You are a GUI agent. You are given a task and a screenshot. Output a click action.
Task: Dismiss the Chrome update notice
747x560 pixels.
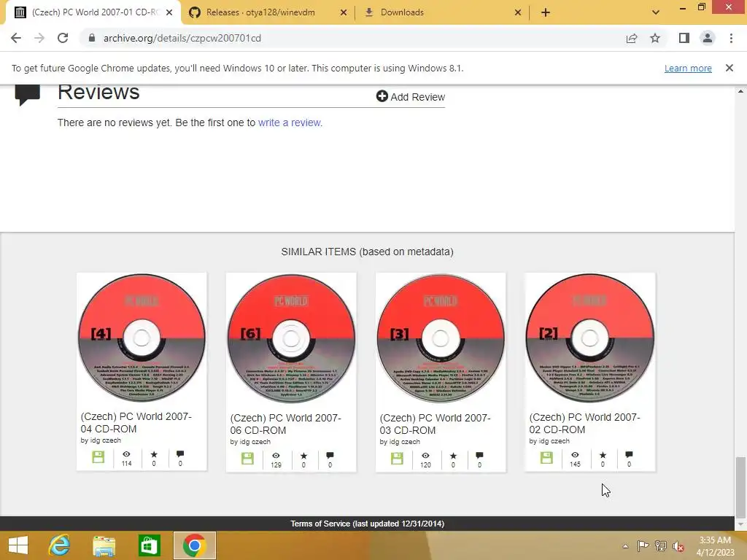(729, 68)
